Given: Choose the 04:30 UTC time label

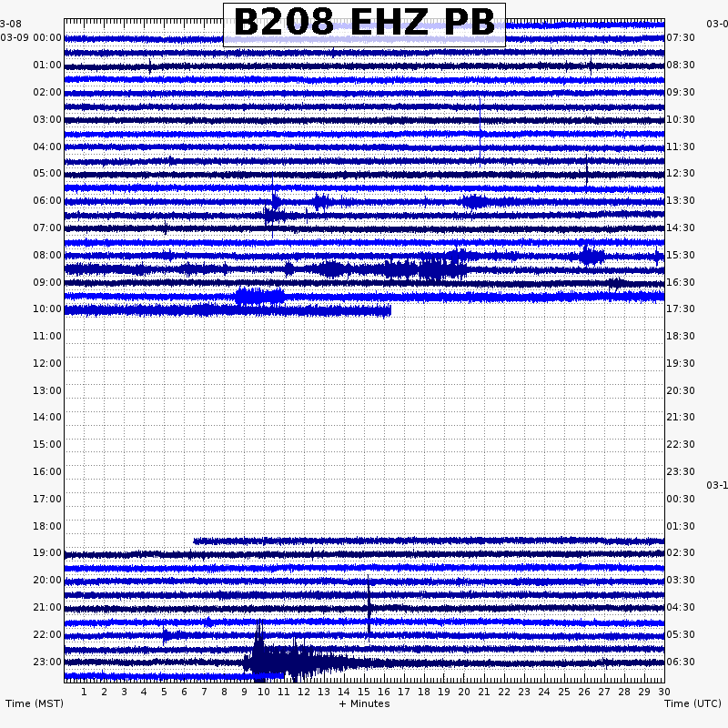Looking at the screenshot, I should [681, 608].
